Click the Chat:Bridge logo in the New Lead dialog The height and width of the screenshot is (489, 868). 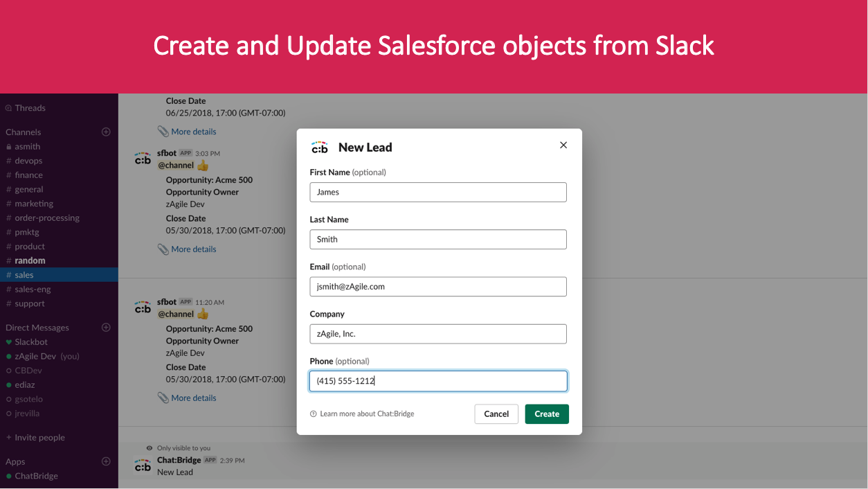pyautogui.click(x=320, y=147)
